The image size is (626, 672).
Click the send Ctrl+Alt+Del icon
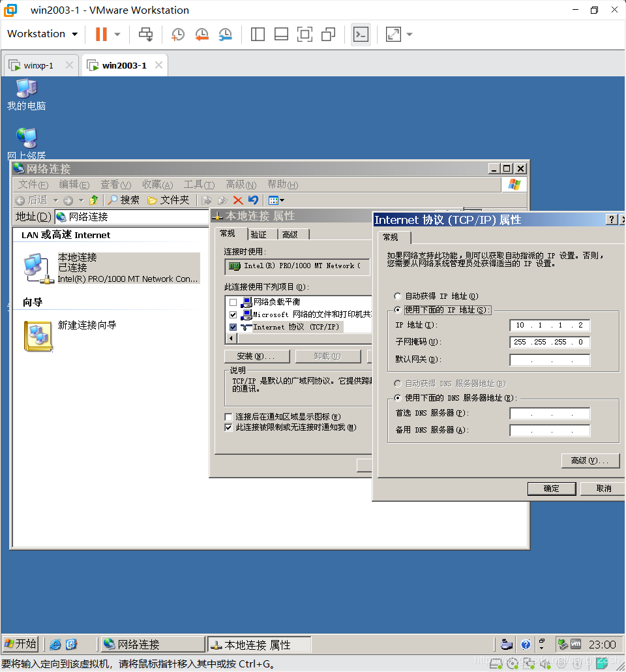click(x=145, y=35)
